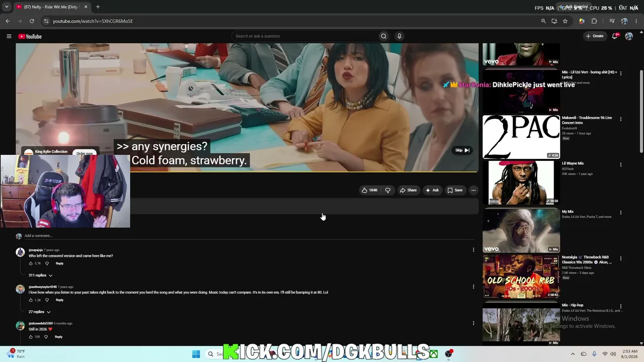Screen dimensions: 644x362
Task: Like the video with 184K likes
Action: tap(369, 190)
